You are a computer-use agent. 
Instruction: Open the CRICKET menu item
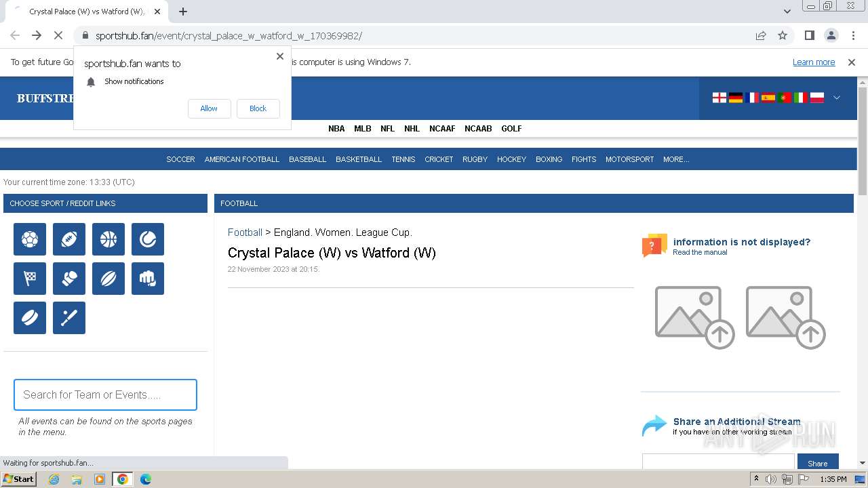point(439,159)
